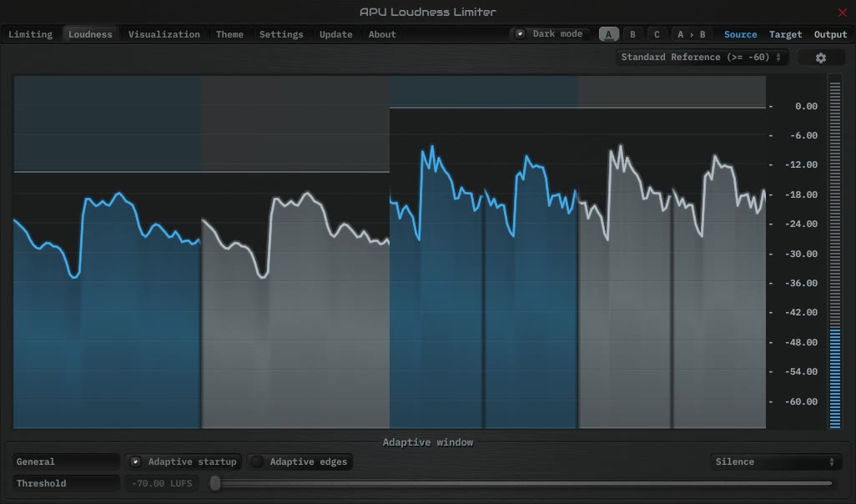Switch to the Limiting tab
Image resolution: width=856 pixels, height=504 pixels.
tap(31, 34)
